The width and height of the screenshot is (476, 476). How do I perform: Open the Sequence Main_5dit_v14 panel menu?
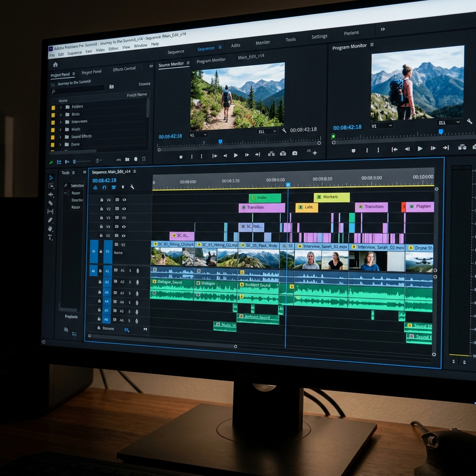pos(134,172)
